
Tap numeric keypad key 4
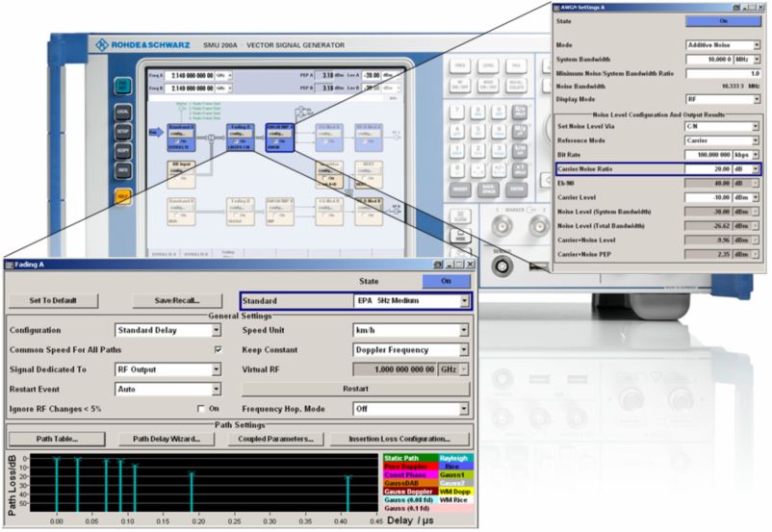[457, 131]
